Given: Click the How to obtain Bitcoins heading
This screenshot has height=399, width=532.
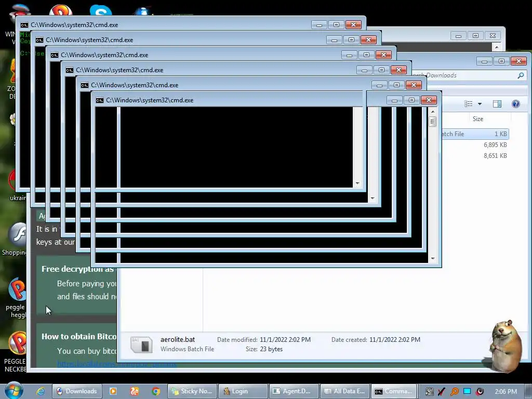Looking at the screenshot, I should pos(79,337).
